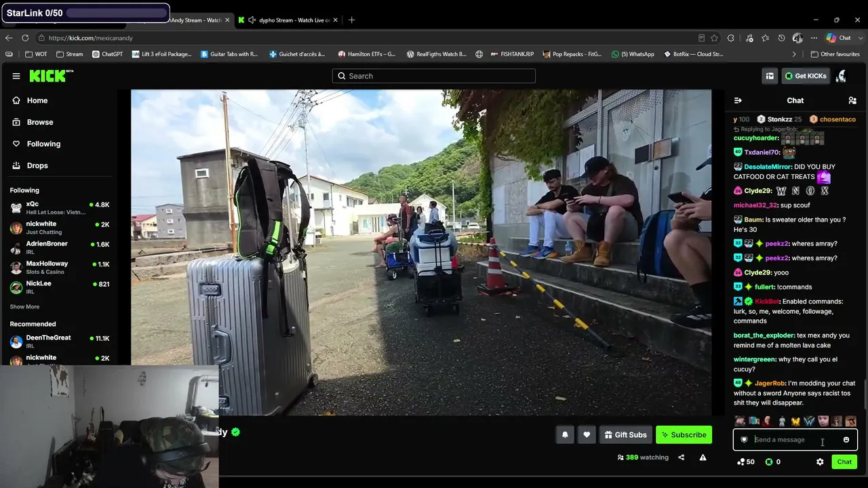868x488 pixels.
Task: Open the Guitar Tabs bookmark
Action: (x=229, y=54)
